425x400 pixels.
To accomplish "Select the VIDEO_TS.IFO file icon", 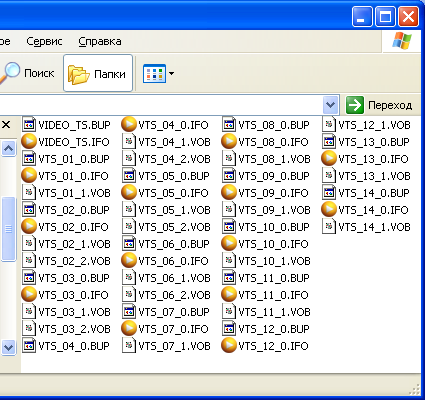I will coord(29,141).
